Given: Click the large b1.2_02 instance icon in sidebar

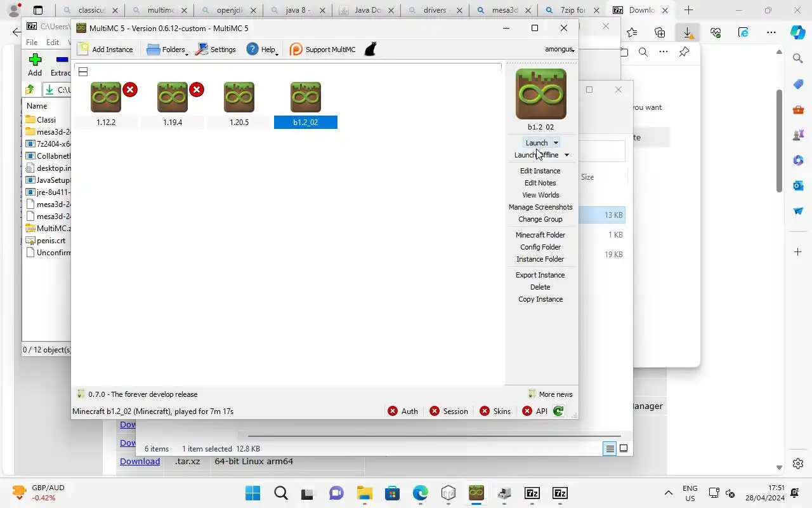Looking at the screenshot, I should 541,94.
